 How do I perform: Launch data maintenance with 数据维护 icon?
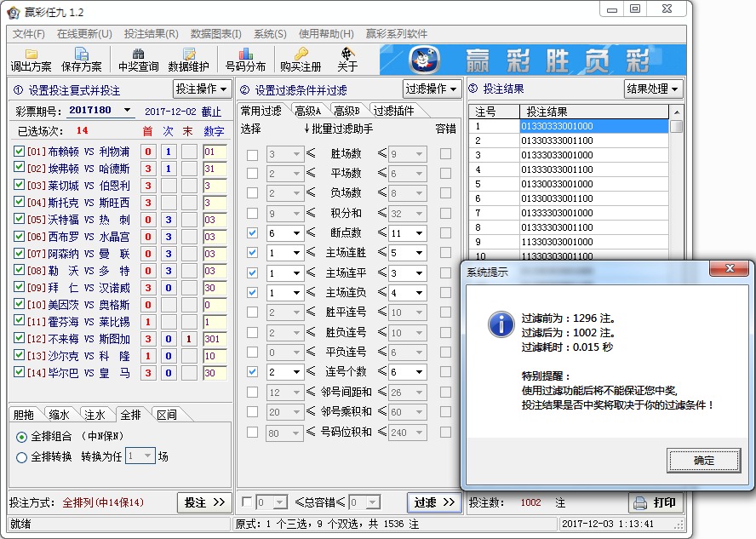187,60
